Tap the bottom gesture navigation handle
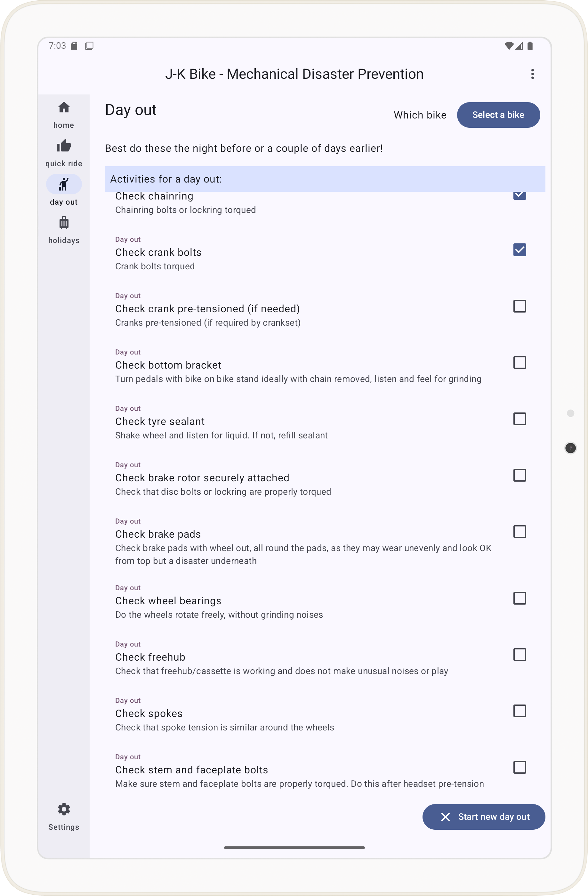588x896 pixels. [x=294, y=847]
